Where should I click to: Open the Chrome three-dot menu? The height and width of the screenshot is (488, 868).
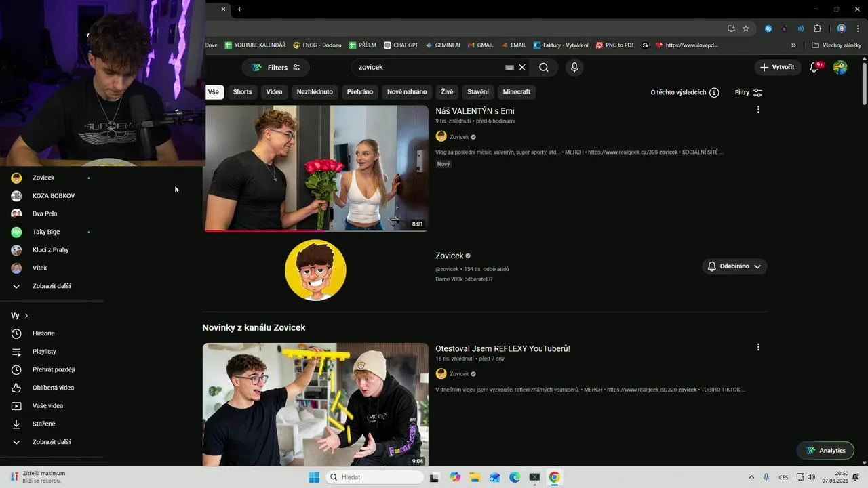(858, 28)
